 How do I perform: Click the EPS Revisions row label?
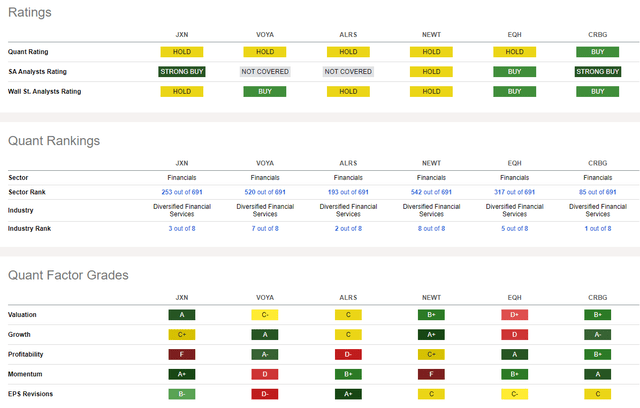click(x=30, y=394)
